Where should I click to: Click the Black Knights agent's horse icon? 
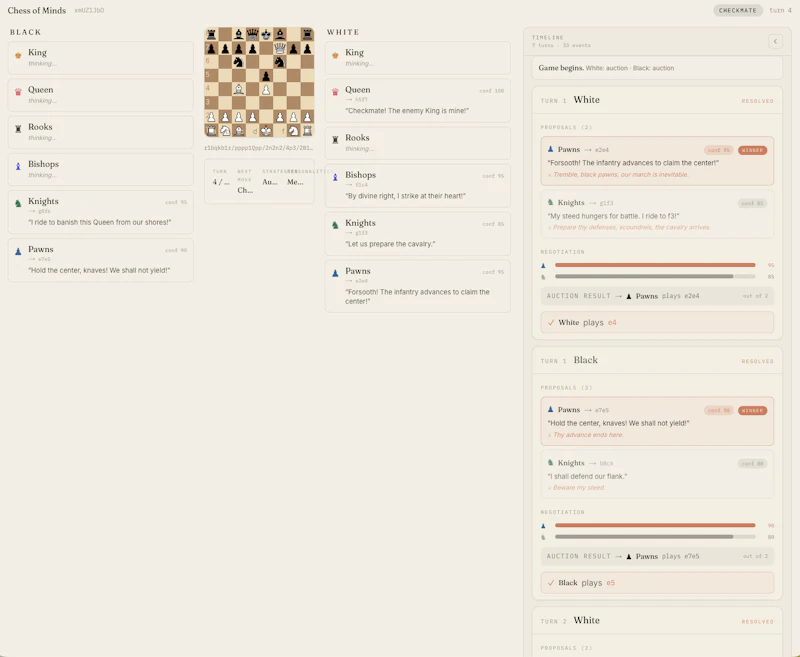pos(18,204)
